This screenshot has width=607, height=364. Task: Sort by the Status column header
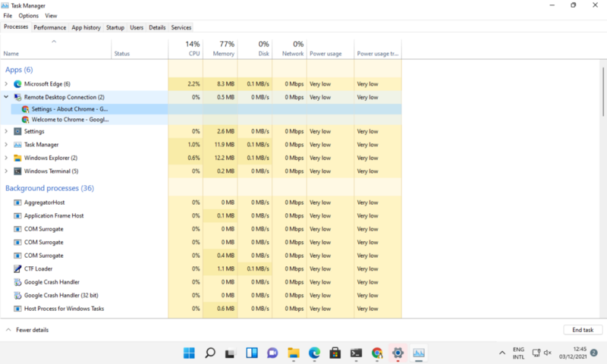pos(140,49)
